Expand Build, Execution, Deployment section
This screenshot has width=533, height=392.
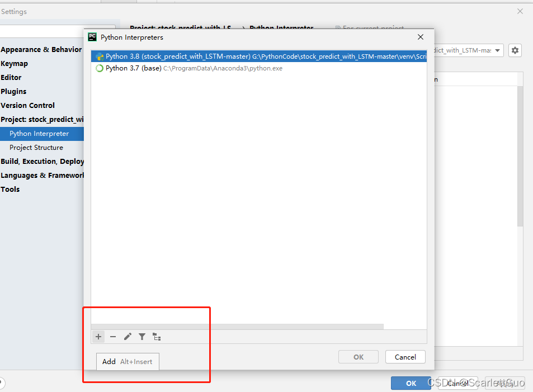(x=42, y=161)
